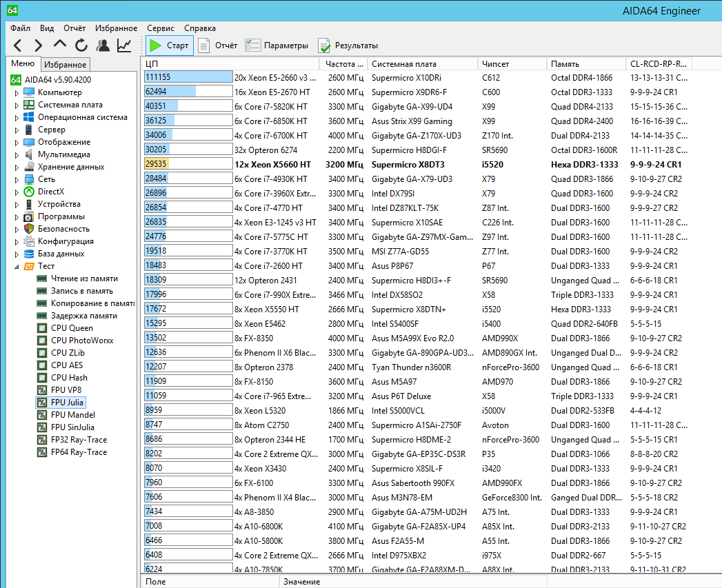Sort by the ЦП column header
The height and width of the screenshot is (588, 722).
point(230,64)
